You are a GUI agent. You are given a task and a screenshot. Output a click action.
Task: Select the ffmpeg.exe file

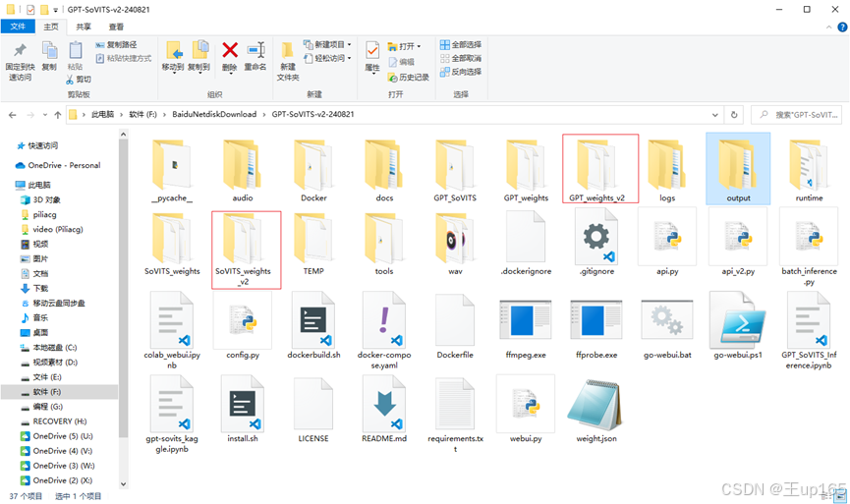coord(526,329)
